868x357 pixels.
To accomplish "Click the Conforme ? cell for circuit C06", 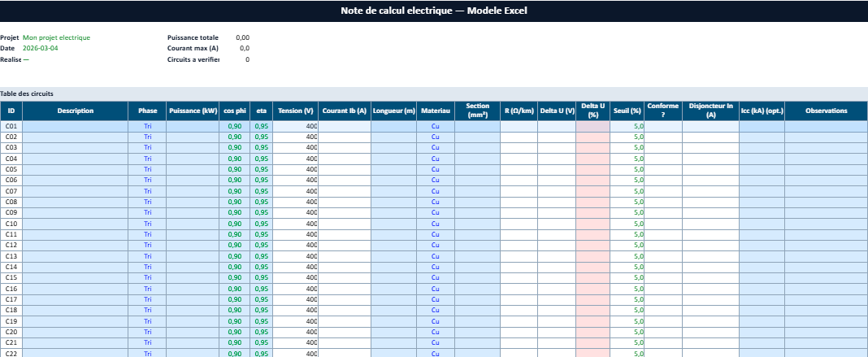I will 663,180.
